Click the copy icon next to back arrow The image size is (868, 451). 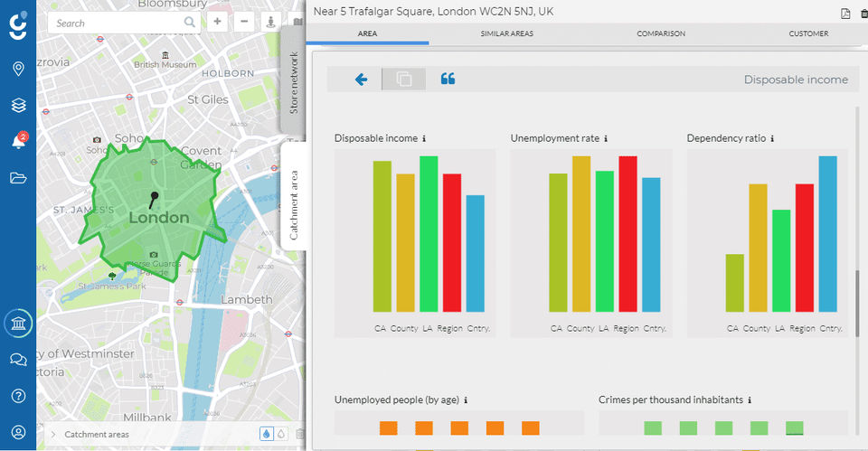(404, 80)
